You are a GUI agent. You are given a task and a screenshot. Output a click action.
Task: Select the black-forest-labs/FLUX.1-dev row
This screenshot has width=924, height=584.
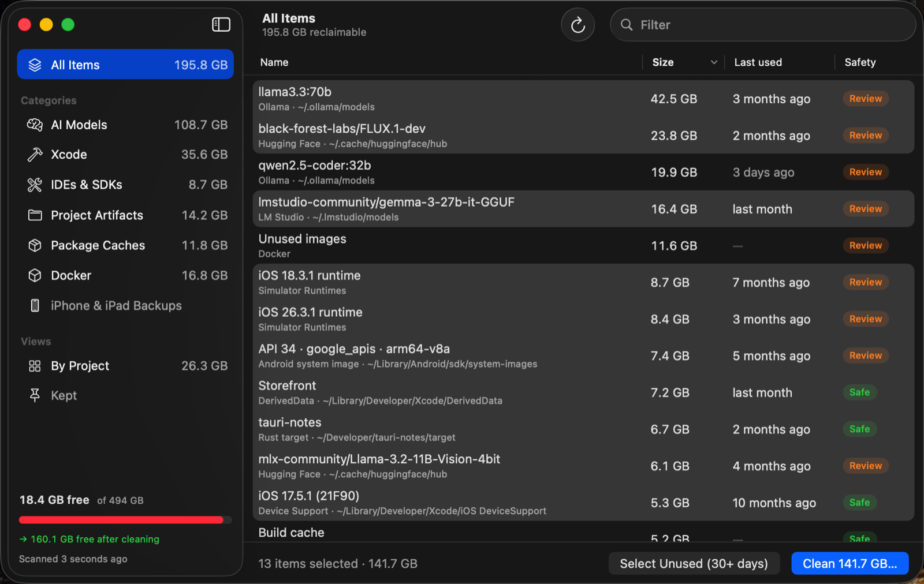[x=583, y=136]
